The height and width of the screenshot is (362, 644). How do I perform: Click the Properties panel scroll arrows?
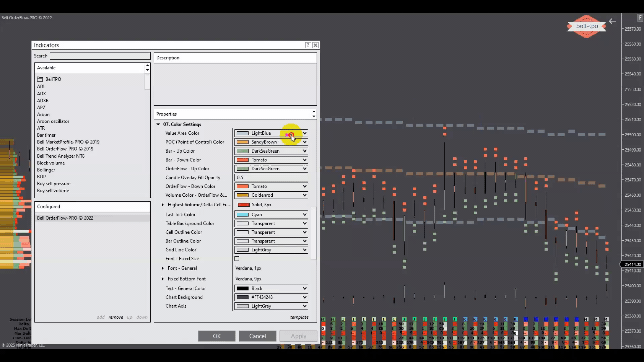[x=314, y=114]
